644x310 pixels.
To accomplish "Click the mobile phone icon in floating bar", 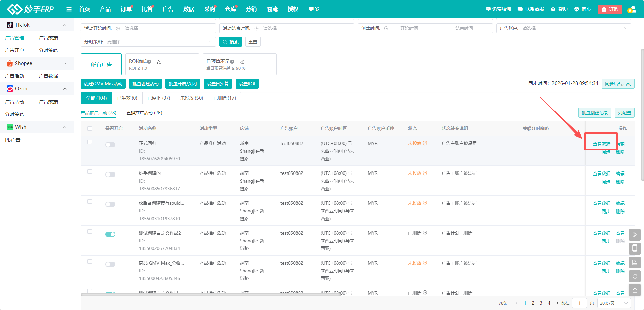I will click(635, 248).
